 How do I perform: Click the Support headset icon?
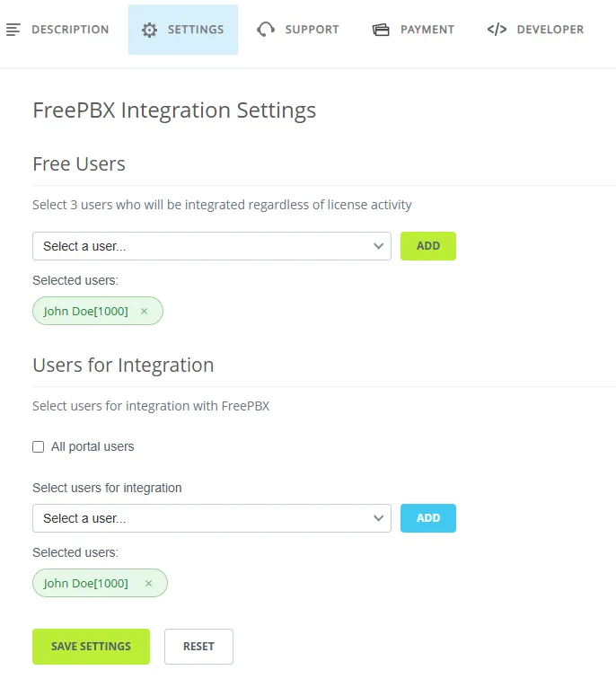266,30
